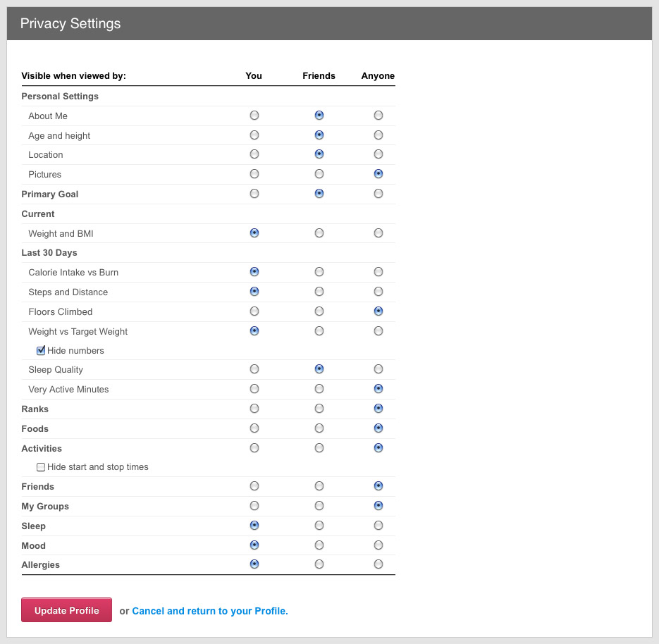Make Sleep Quality visible to Anyone
Screen dimensions: 659x644
click(378, 369)
